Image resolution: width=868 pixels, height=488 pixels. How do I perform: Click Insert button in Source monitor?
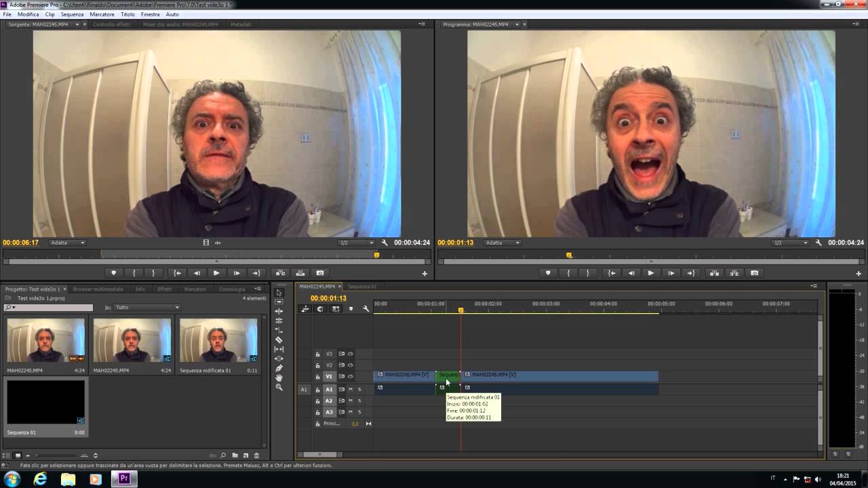click(280, 273)
